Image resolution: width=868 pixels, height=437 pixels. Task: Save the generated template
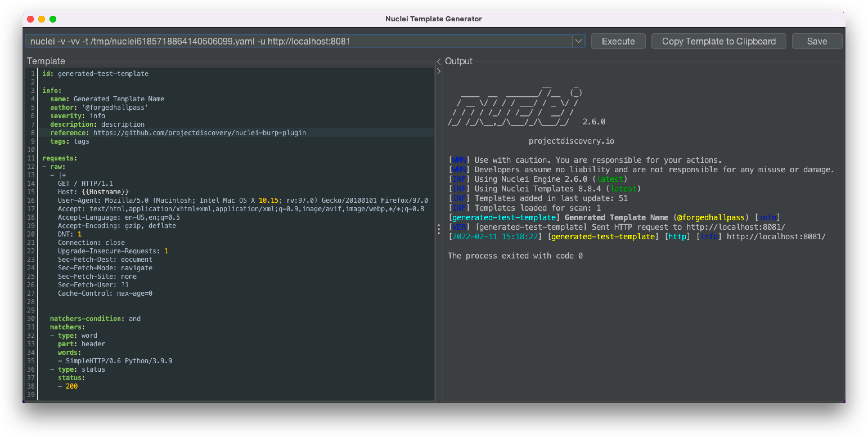click(x=817, y=41)
